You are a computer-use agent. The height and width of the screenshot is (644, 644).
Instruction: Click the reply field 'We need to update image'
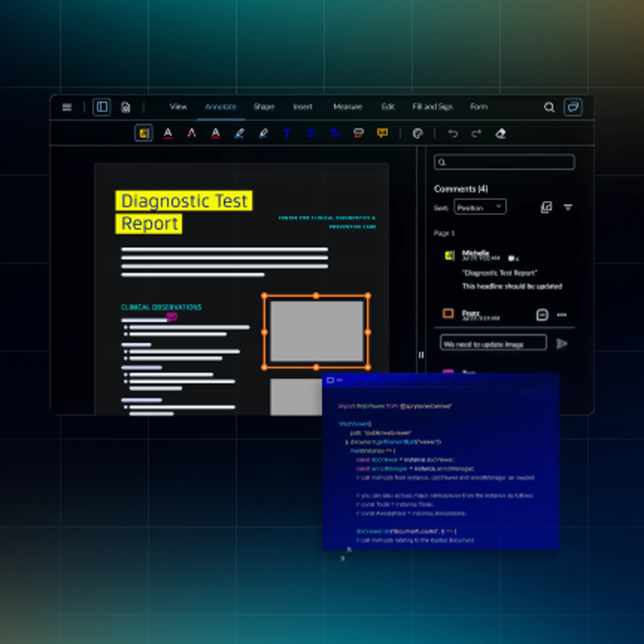coord(493,342)
